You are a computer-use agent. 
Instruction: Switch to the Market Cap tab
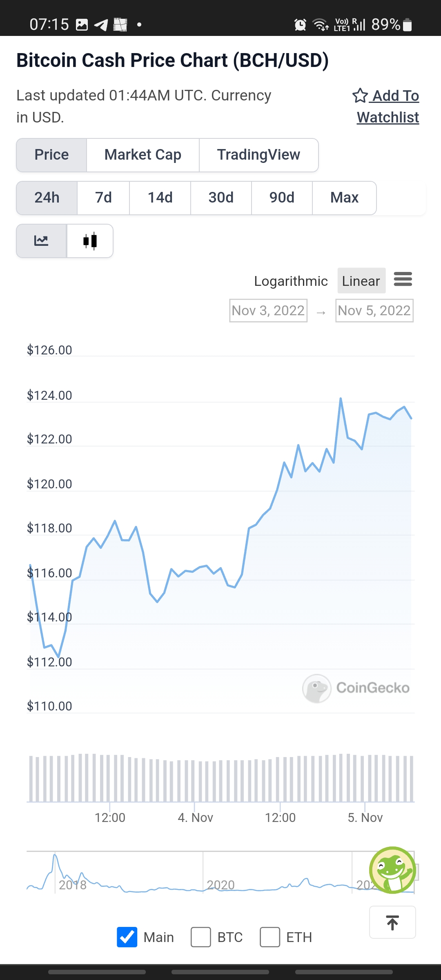pos(143,155)
